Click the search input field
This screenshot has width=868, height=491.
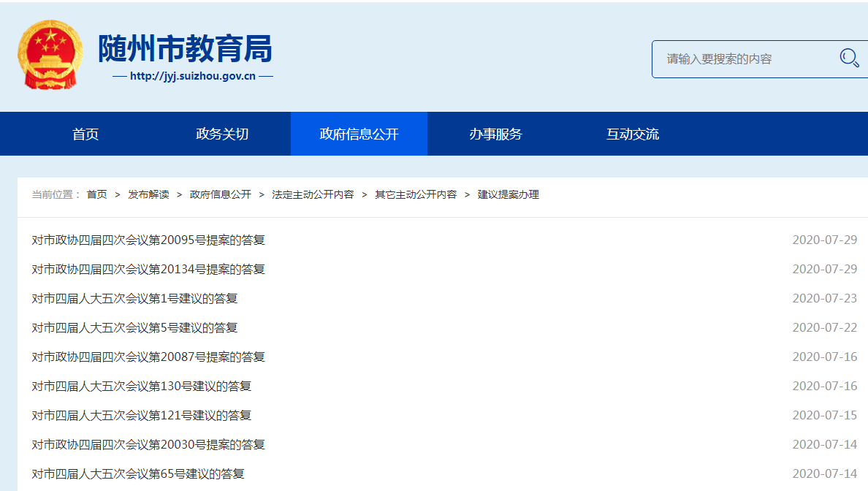tap(745, 59)
